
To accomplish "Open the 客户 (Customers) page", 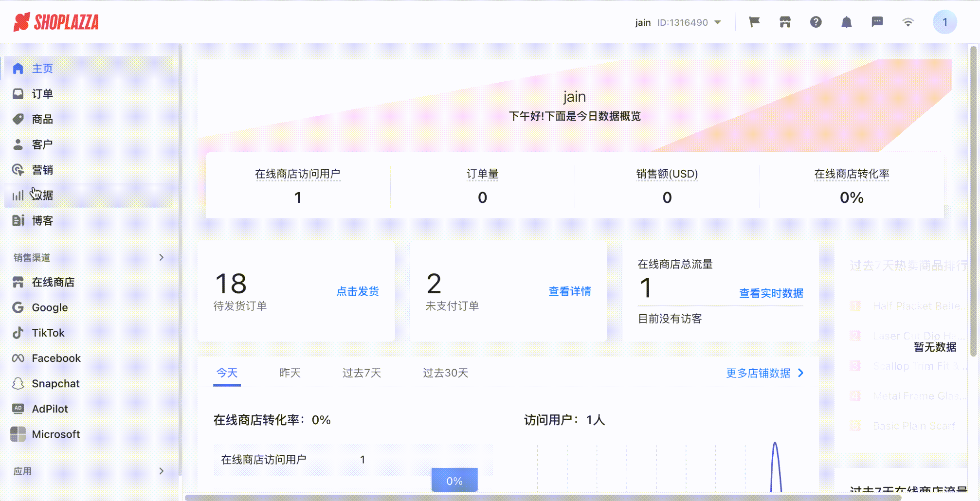I will click(42, 144).
